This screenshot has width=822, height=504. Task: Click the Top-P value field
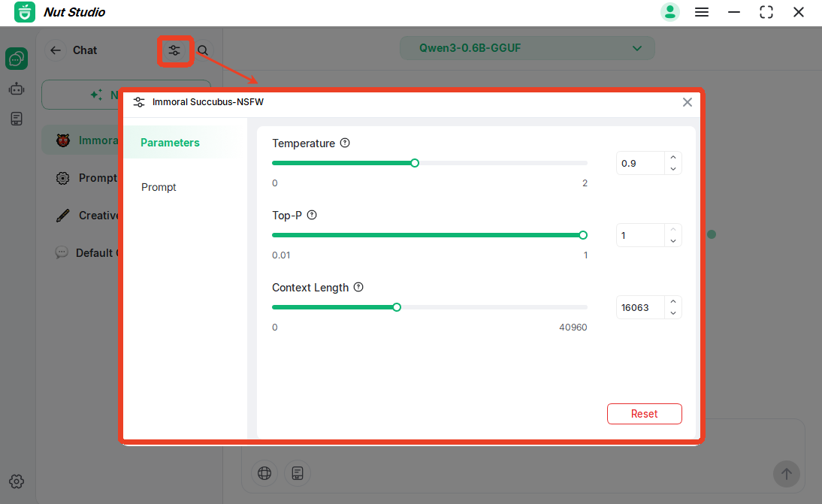pyautogui.click(x=641, y=235)
